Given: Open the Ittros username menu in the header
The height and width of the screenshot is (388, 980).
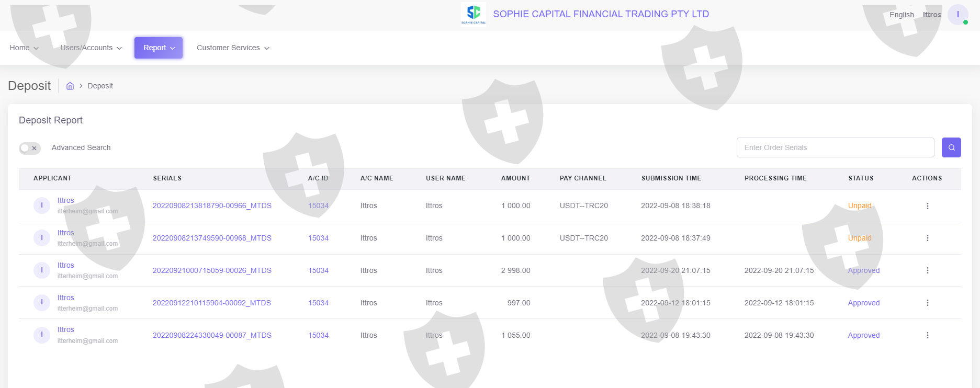Looking at the screenshot, I should coord(932,15).
